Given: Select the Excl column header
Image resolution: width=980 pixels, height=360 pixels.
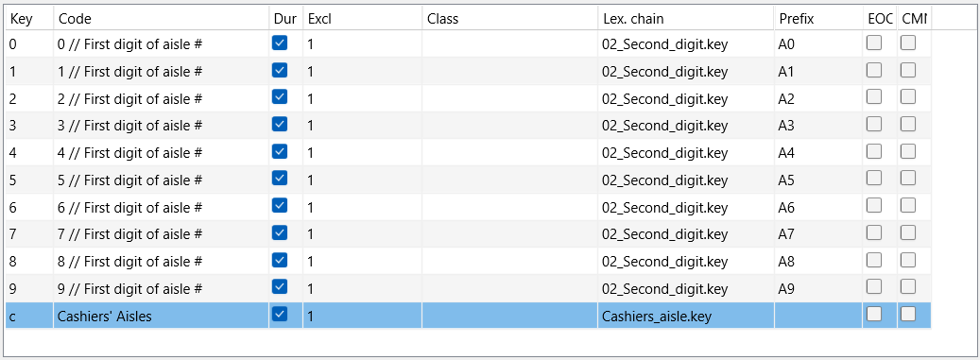Looking at the screenshot, I should tap(362, 19).
